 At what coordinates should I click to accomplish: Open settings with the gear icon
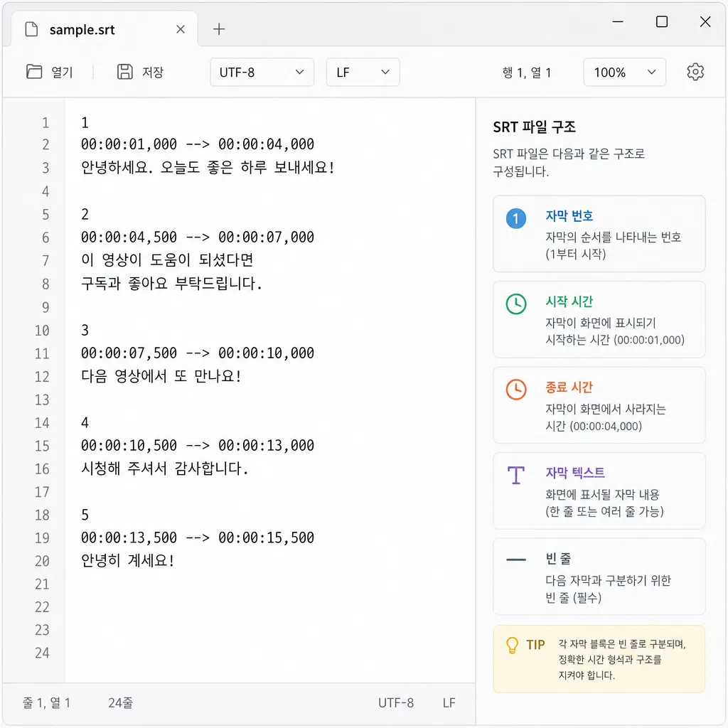pos(695,72)
